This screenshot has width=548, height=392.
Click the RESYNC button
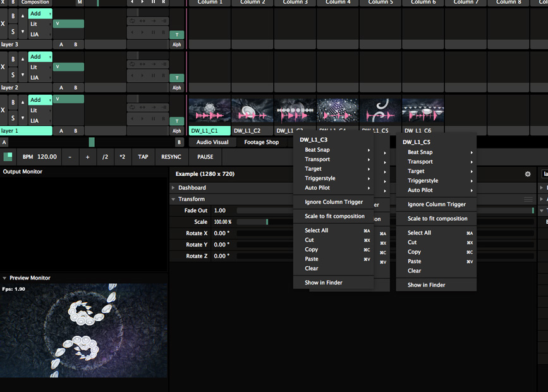pyautogui.click(x=171, y=157)
